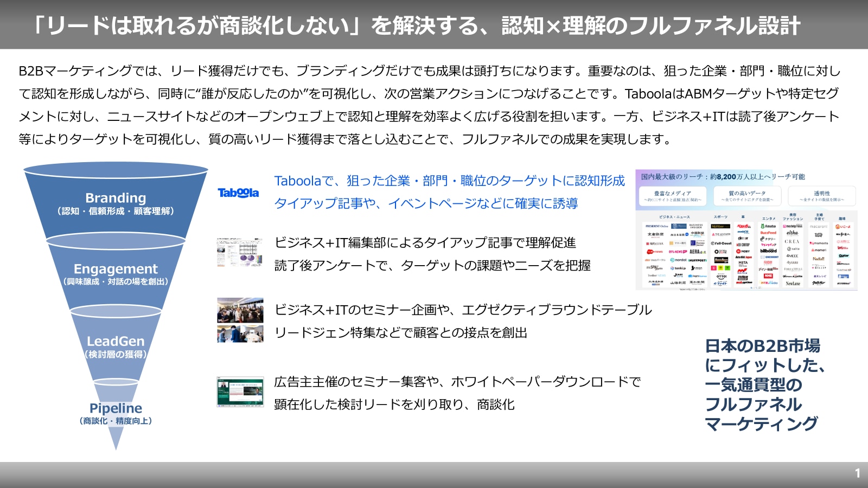Click the 豊富なメディア box
The image size is (868, 488).
pyautogui.click(x=672, y=196)
